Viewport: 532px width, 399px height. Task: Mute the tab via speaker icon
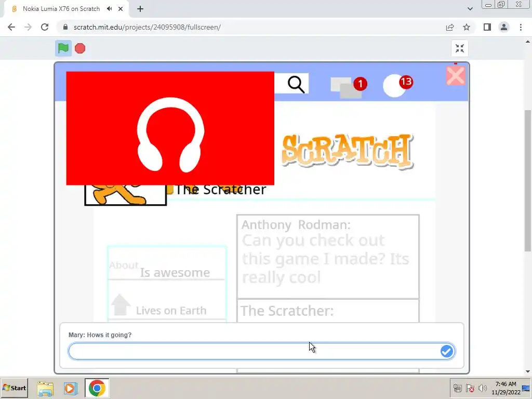coord(109,9)
